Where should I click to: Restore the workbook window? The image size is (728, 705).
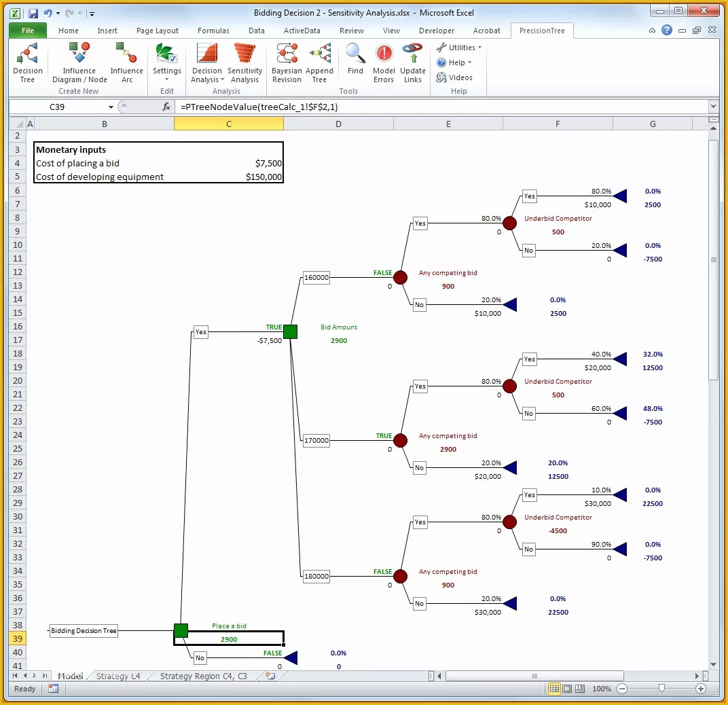tap(697, 31)
